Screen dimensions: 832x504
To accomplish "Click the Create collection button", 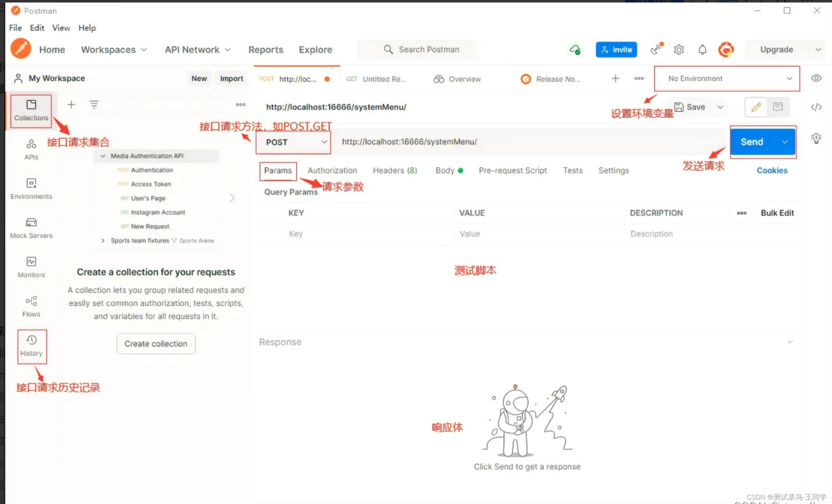I will pyautogui.click(x=156, y=344).
